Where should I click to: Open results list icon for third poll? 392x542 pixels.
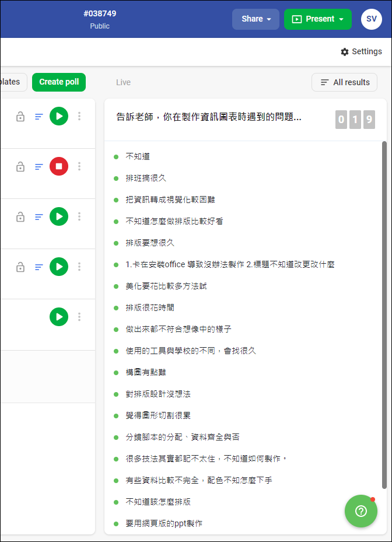coord(39,217)
